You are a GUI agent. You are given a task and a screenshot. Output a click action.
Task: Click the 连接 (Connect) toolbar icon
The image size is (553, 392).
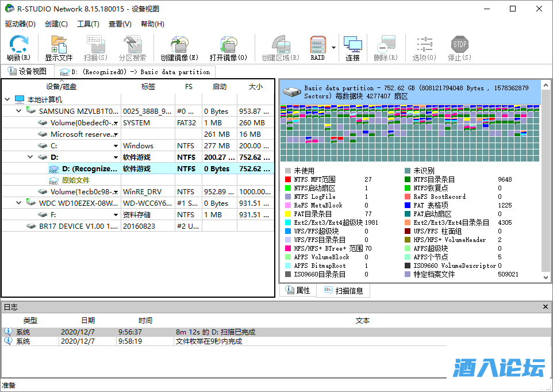click(352, 45)
